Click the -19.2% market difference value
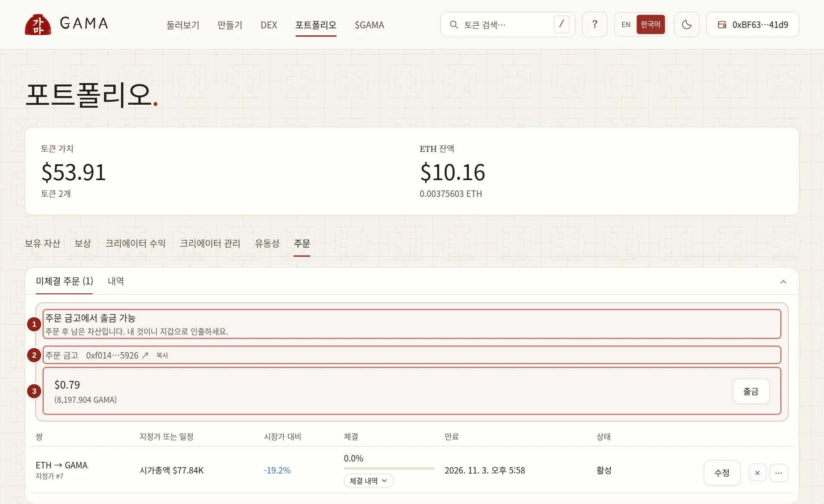Viewport: 824px width, 504px height. tap(277, 470)
